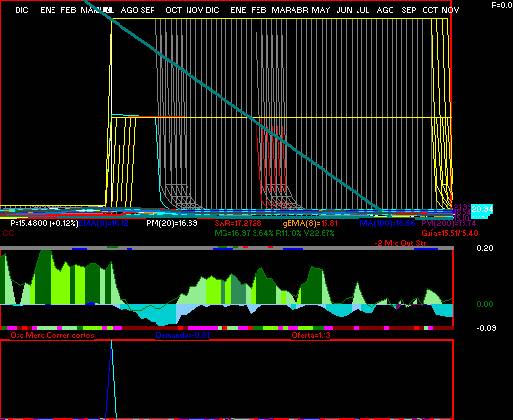
Task: Click the F=0.0 readout in top corner
Action: click(502, 5)
